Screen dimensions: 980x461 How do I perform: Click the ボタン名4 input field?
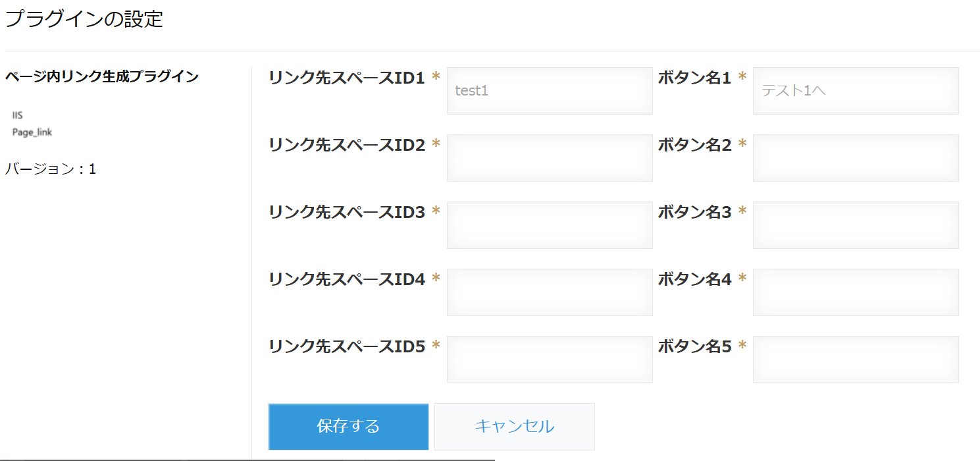(x=856, y=292)
